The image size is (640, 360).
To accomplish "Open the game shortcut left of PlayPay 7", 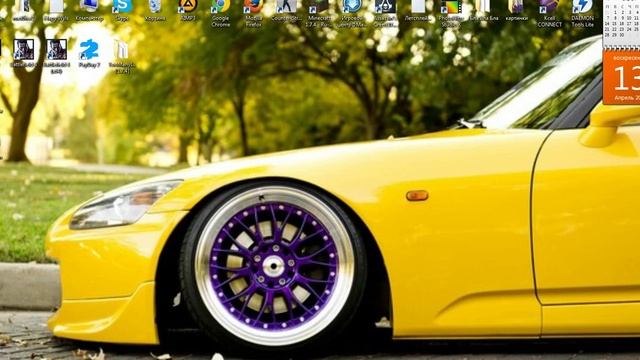I will pos(56,56).
